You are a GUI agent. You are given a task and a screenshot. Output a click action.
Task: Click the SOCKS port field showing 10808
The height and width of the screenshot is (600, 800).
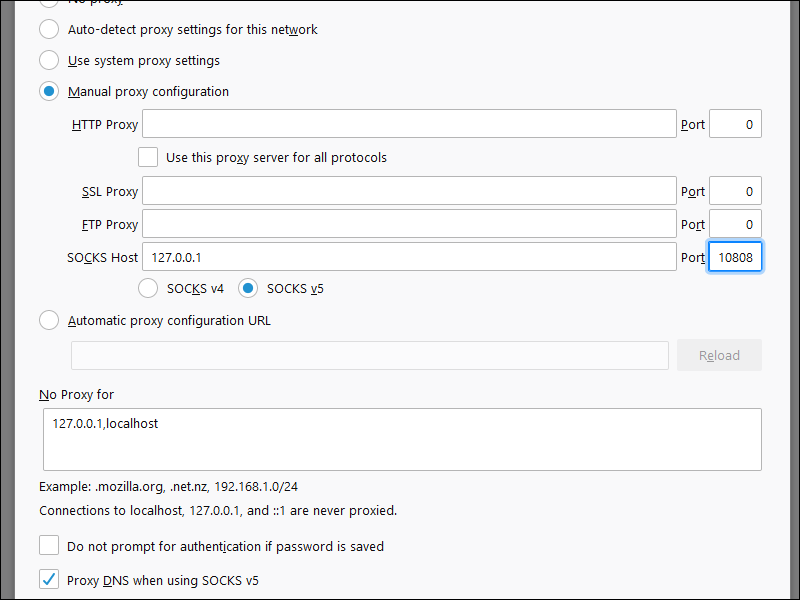[x=735, y=257]
